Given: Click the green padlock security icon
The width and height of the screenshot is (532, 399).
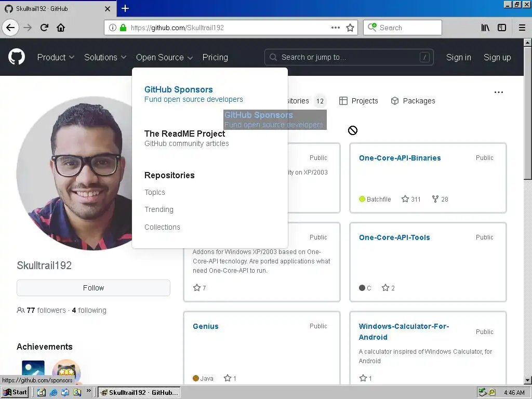Looking at the screenshot, I should pos(123,28).
